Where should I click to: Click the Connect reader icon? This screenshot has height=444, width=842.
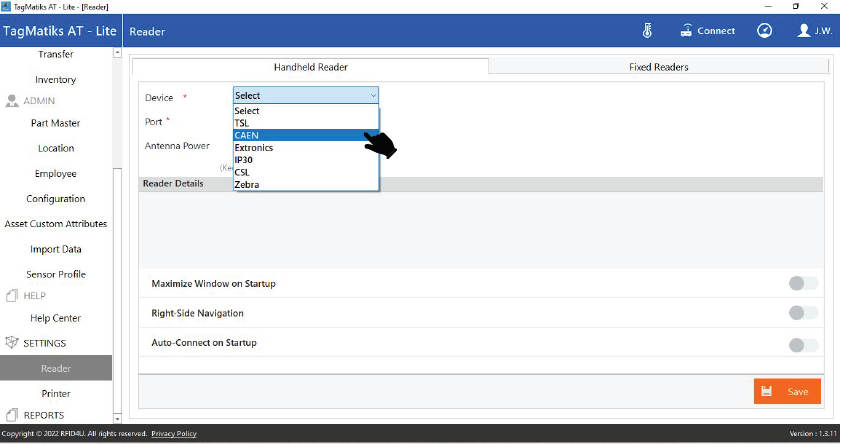tap(687, 31)
